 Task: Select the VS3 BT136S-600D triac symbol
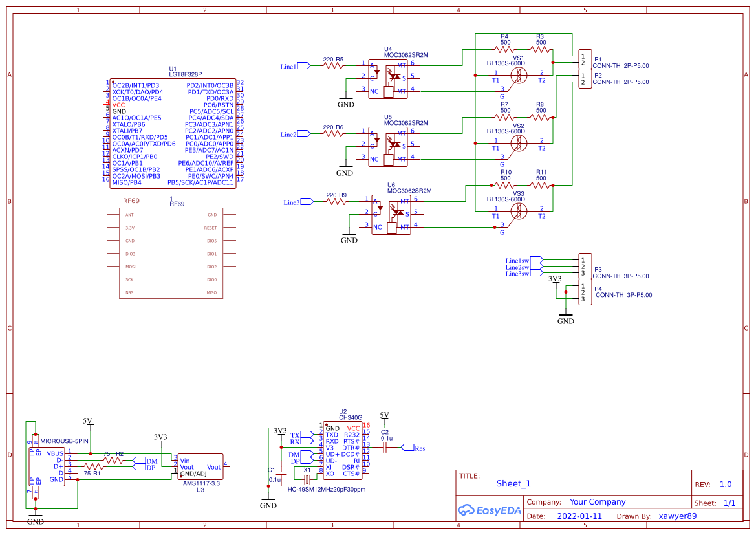(518, 211)
